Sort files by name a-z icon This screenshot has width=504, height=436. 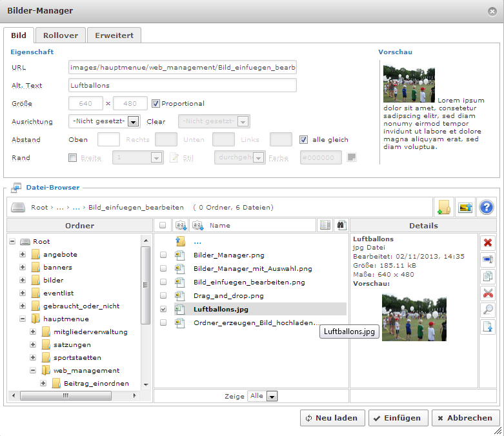point(197,225)
